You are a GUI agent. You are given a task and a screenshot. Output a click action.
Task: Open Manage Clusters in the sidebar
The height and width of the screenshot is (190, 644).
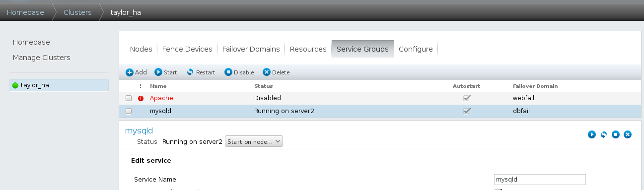point(42,58)
